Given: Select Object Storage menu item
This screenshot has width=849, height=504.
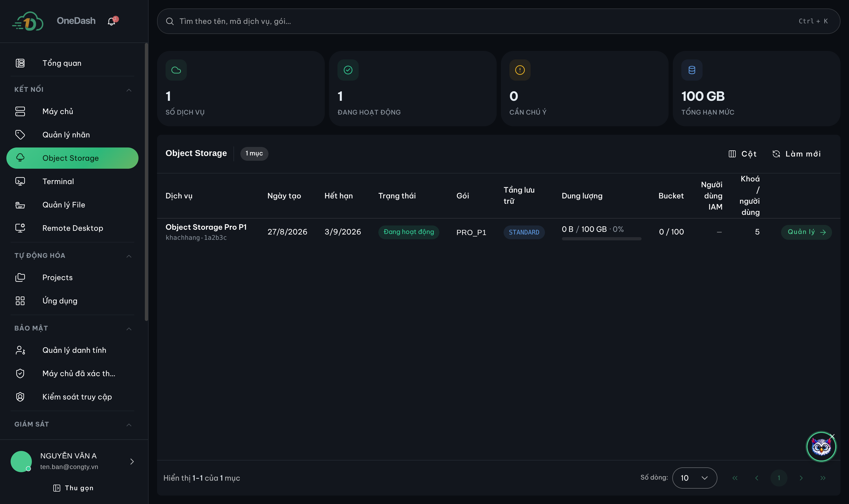Looking at the screenshot, I should point(72,158).
